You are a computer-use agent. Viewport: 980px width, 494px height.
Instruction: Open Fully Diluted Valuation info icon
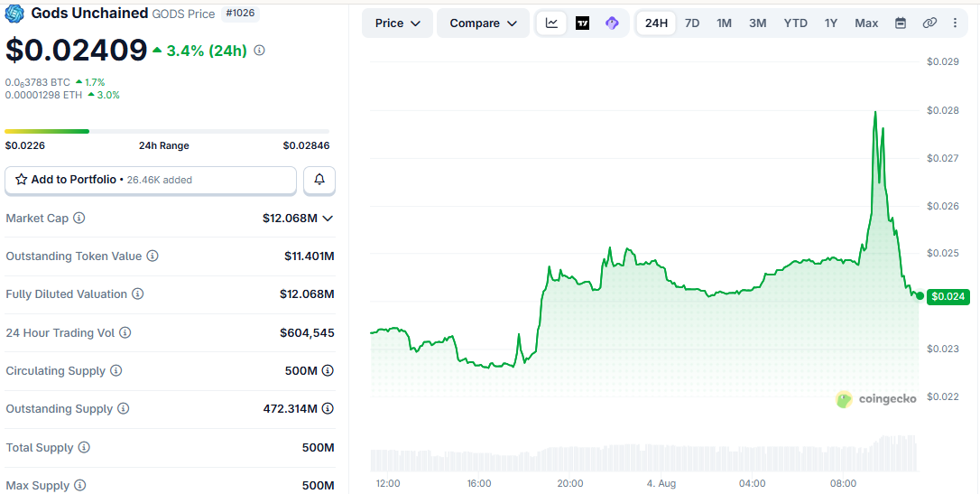tap(138, 294)
